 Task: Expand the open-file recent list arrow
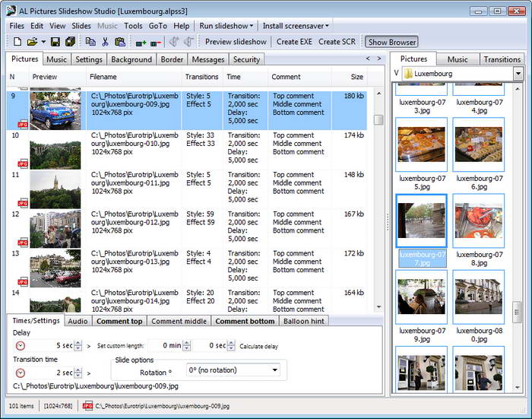(x=43, y=42)
